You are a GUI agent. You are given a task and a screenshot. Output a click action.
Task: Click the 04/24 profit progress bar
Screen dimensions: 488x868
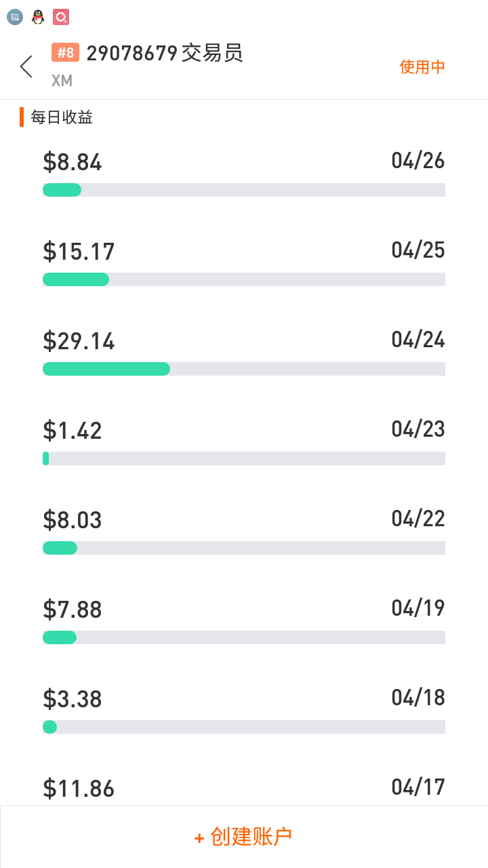tap(243, 369)
